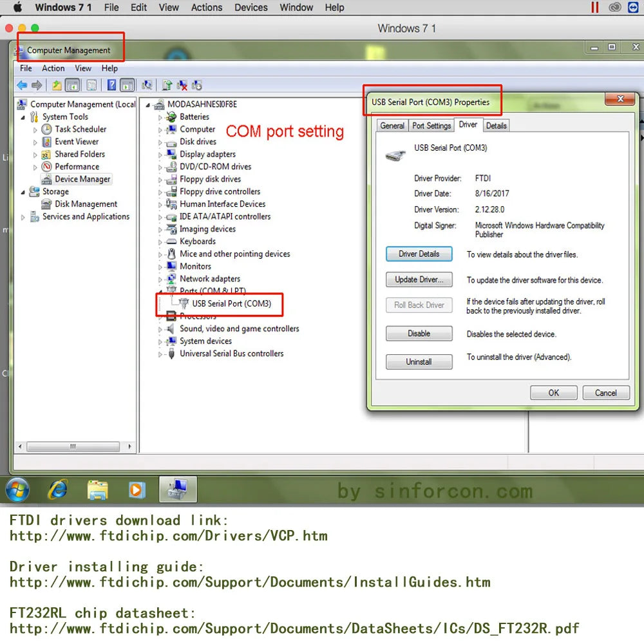Click the Windows Start orb
Image resolution: width=644 pixels, height=644 pixels.
(17, 489)
